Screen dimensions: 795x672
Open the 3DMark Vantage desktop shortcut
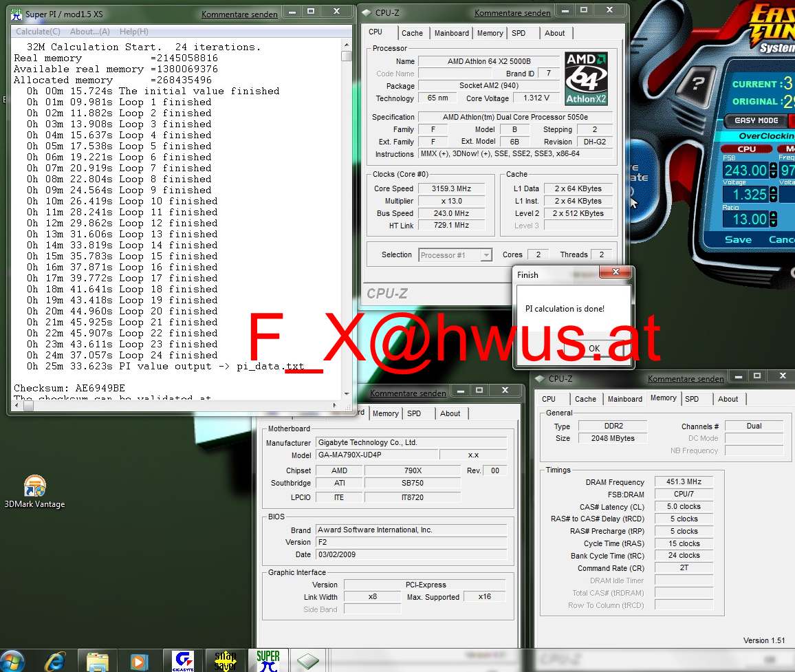click(x=34, y=492)
